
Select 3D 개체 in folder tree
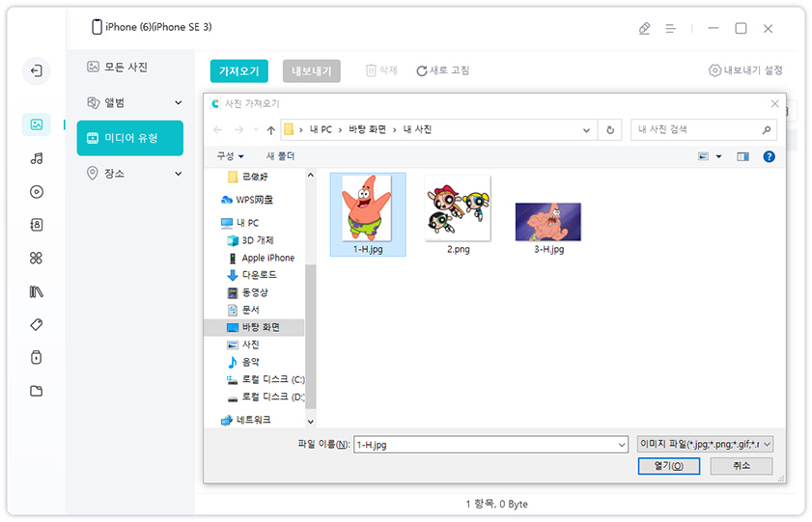[x=251, y=240]
